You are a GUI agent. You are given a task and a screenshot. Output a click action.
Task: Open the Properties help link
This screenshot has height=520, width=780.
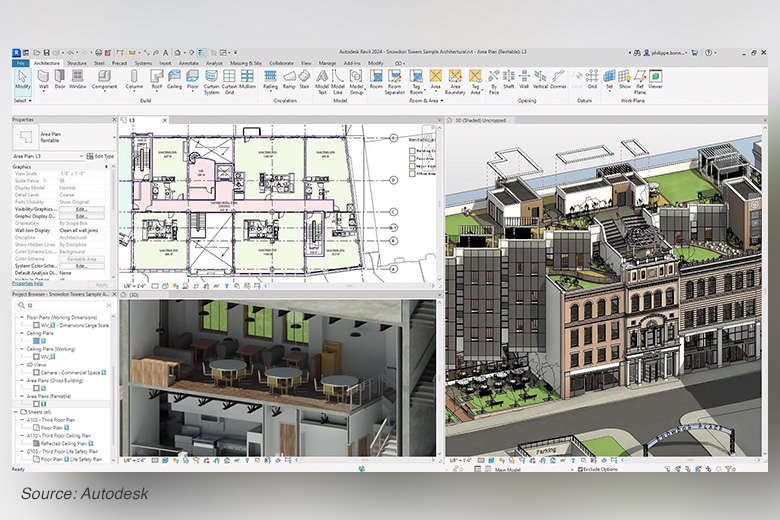click(27, 283)
